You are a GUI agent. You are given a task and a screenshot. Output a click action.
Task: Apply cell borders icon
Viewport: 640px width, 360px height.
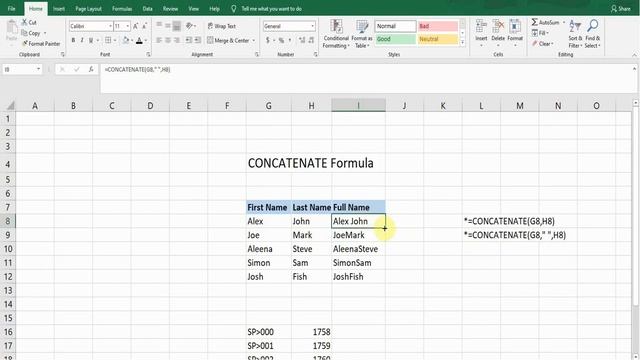click(x=108, y=40)
